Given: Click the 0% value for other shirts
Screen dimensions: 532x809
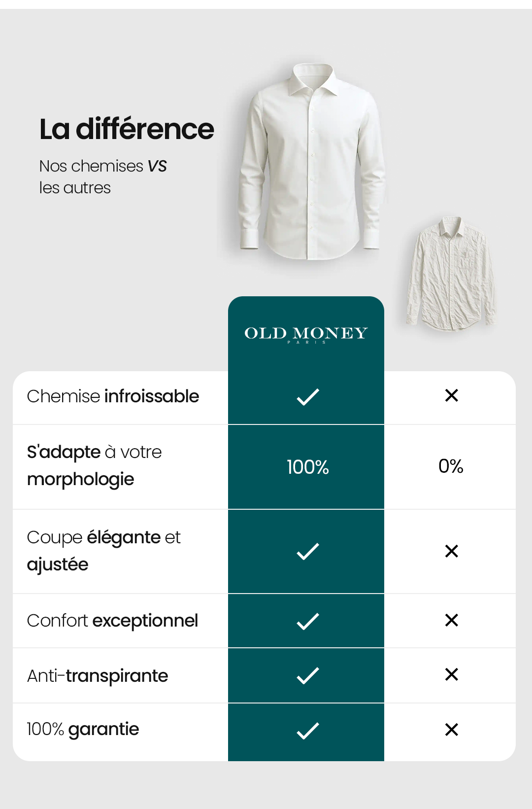Looking at the screenshot, I should click(451, 466).
